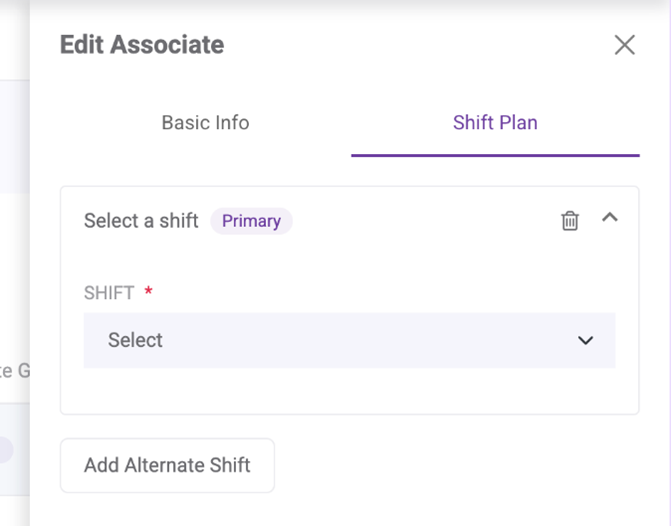Switch to the Basic Info tab

205,123
